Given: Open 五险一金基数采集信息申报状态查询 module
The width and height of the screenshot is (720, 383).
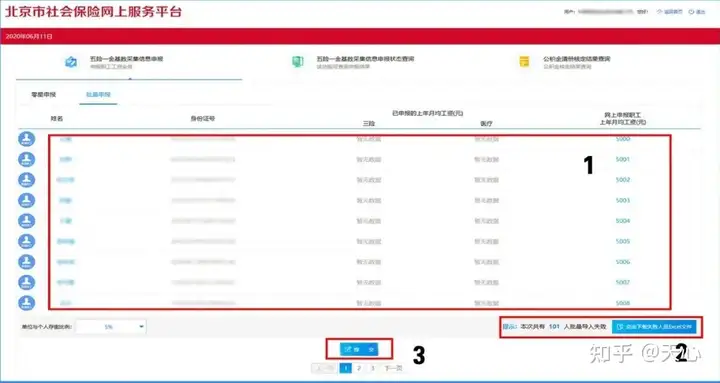Looking at the screenshot, I should pos(353,62).
